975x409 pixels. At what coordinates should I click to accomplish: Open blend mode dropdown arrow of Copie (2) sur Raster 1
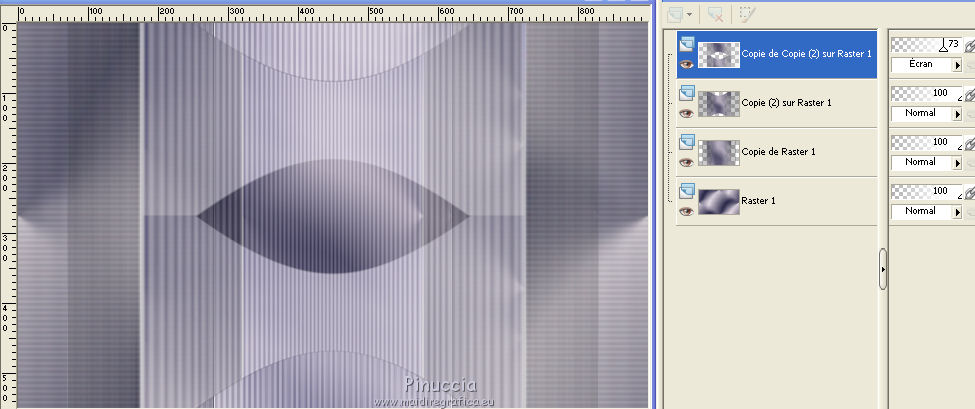pyautogui.click(x=958, y=114)
